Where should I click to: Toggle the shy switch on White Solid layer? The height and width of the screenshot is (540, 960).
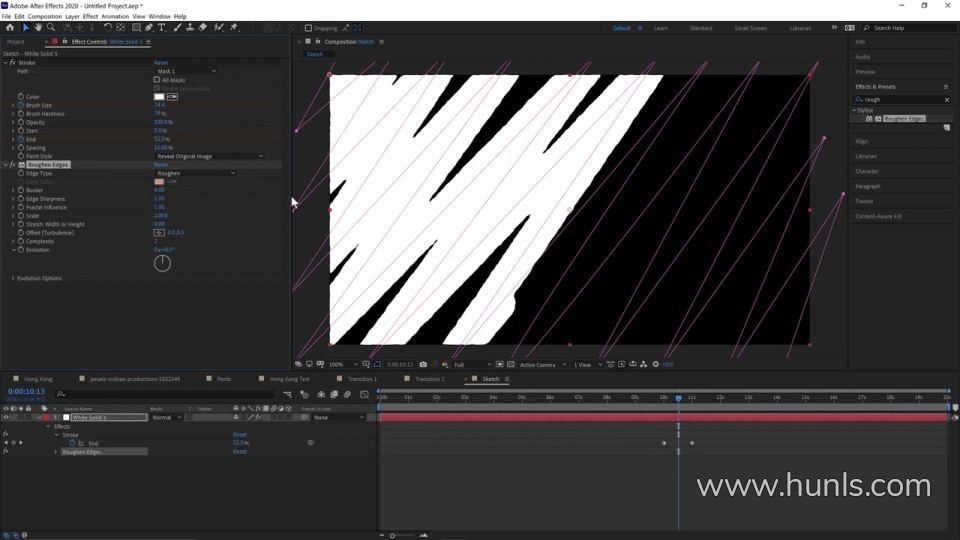[236, 418]
